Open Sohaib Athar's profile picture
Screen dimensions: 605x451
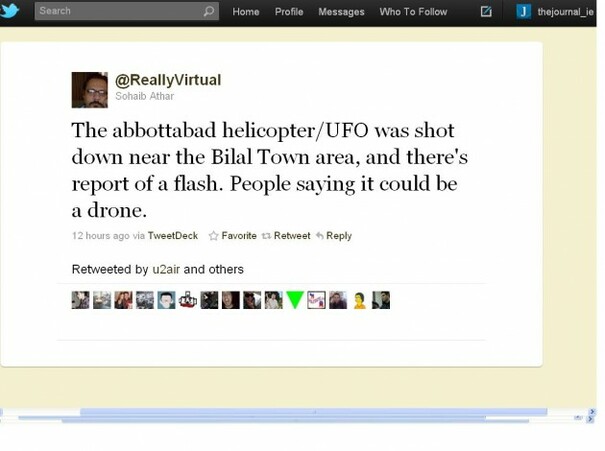[x=90, y=90]
